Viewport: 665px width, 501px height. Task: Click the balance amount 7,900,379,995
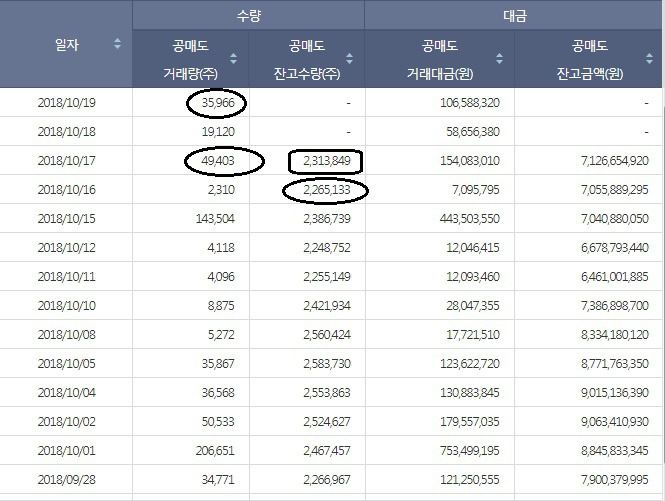click(x=615, y=480)
